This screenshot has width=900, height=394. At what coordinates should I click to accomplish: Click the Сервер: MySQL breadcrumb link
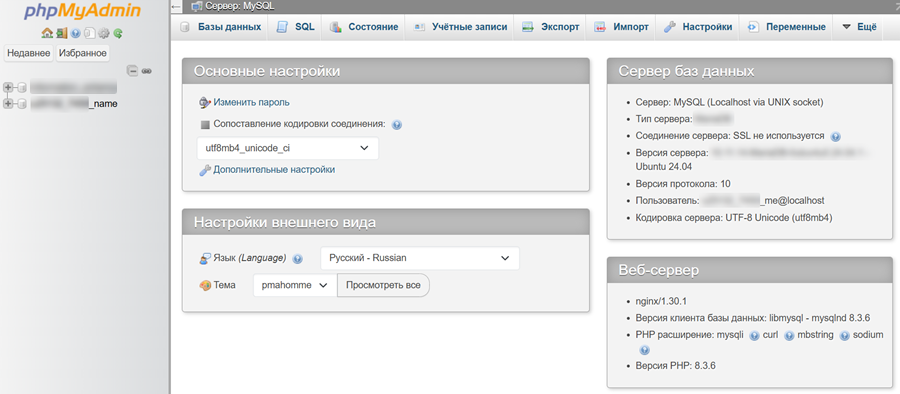pyautogui.click(x=240, y=7)
